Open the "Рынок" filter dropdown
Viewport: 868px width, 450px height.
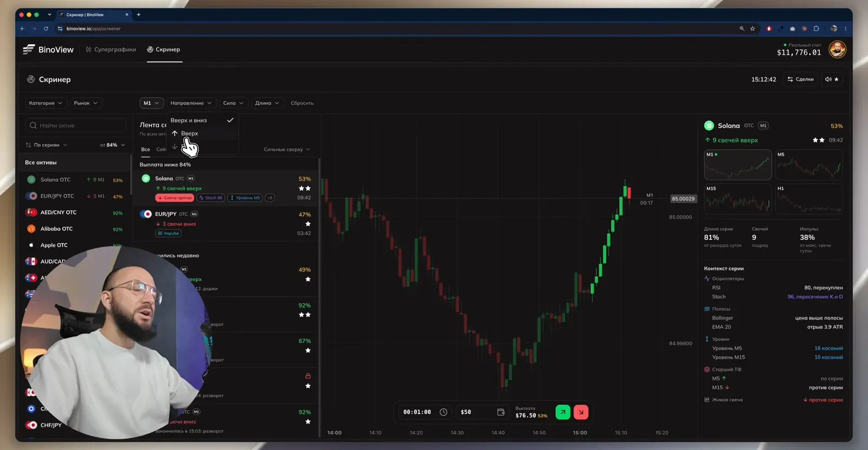86,103
